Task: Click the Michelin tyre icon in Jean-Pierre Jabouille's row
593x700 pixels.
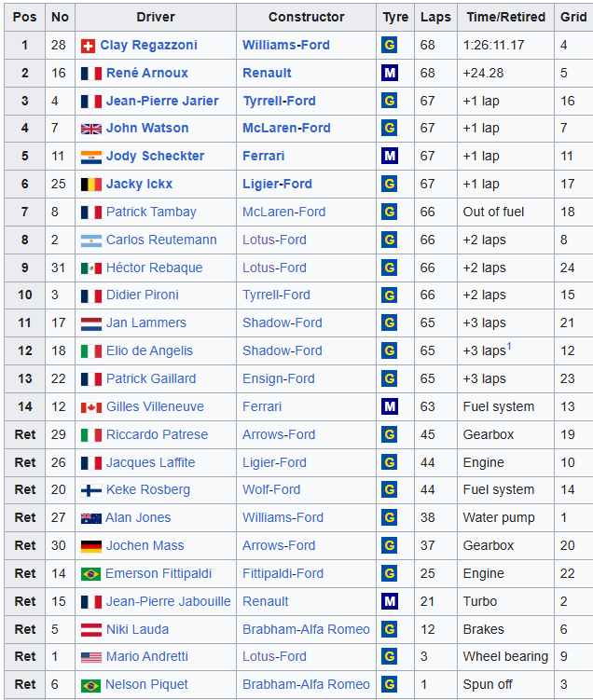Action: pos(390,602)
